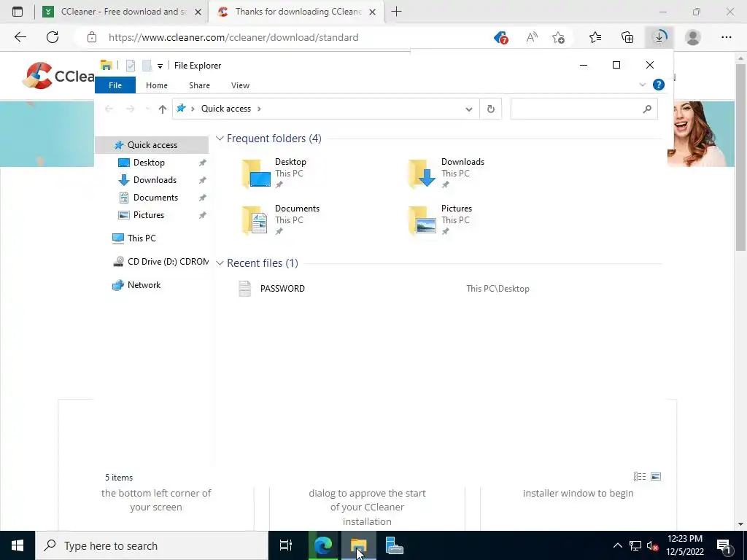The image size is (747, 560).
Task: Collapse the Recent files group
Action: click(x=220, y=263)
